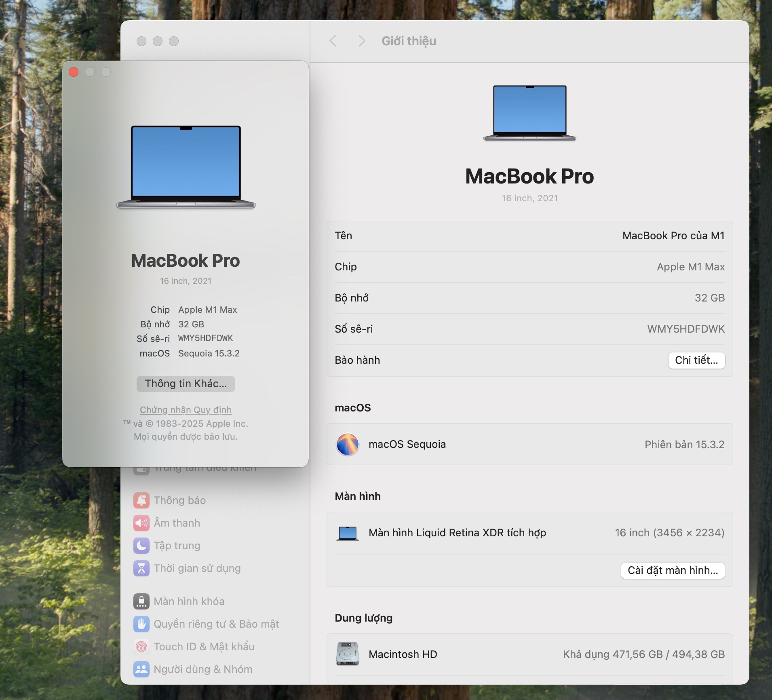The width and height of the screenshot is (772, 700).
Task: Click chip value Apple M1 Max in Giới thiệu
Action: click(691, 267)
